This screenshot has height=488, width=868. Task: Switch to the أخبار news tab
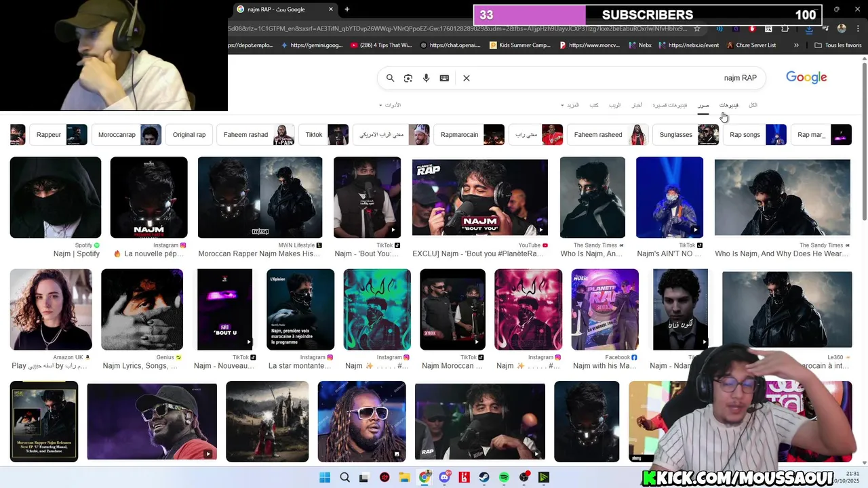click(x=637, y=105)
